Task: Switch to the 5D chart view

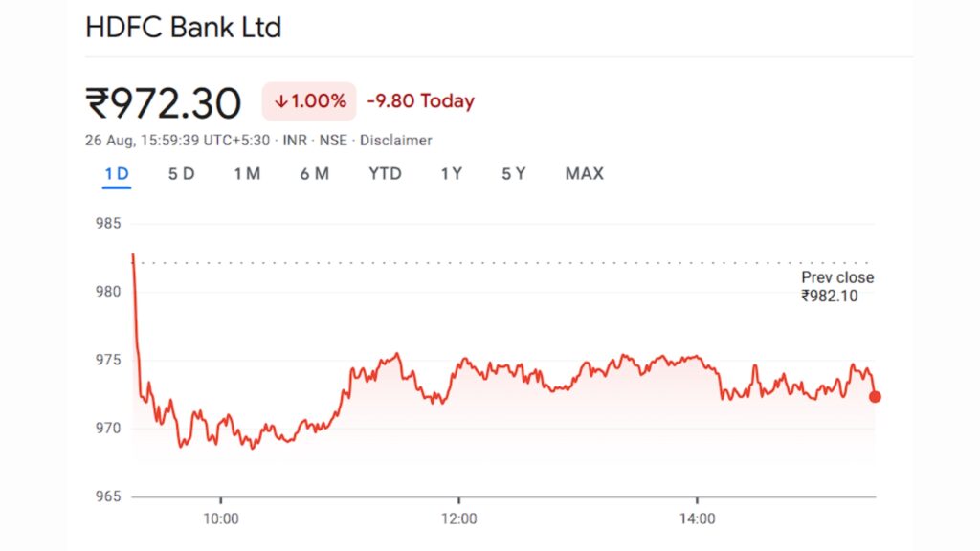Action: [x=180, y=174]
